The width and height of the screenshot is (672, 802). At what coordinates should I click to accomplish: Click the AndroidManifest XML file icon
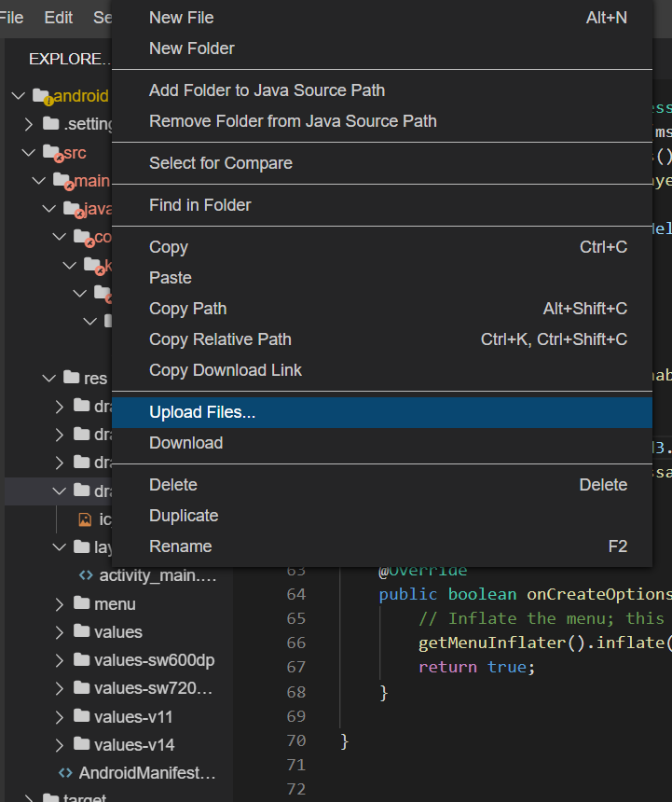click(65, 773)
